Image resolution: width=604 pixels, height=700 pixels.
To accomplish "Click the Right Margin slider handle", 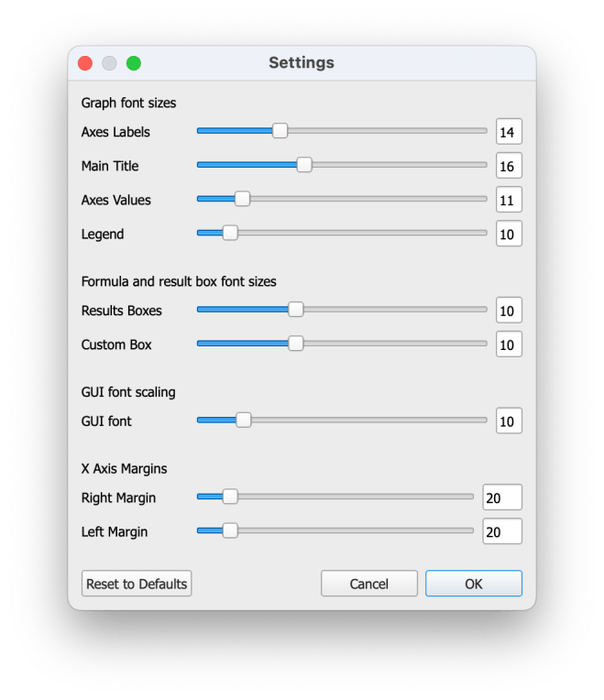I will click(x=230, y=497).
